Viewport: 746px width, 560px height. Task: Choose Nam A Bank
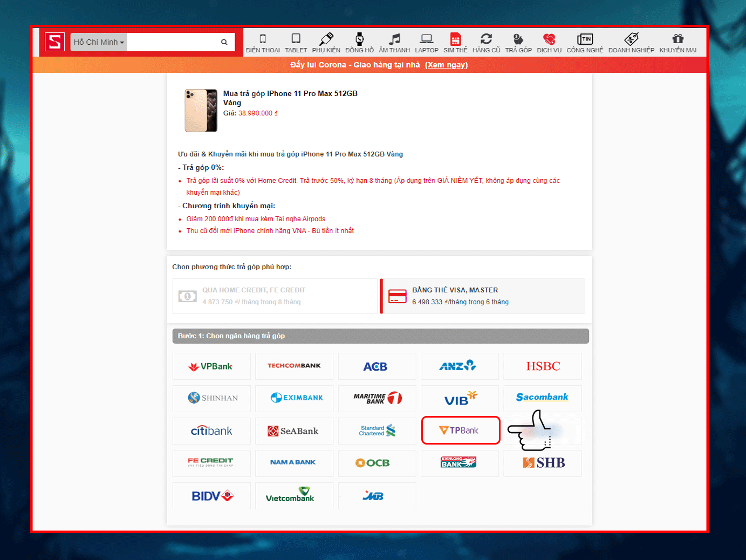click(294, 463)
